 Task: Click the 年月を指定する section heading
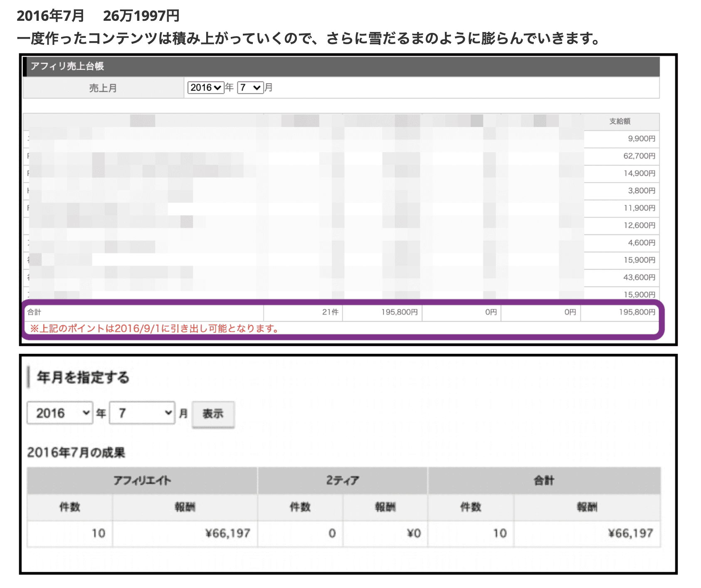pyautogui.click(x=83, y=378)
